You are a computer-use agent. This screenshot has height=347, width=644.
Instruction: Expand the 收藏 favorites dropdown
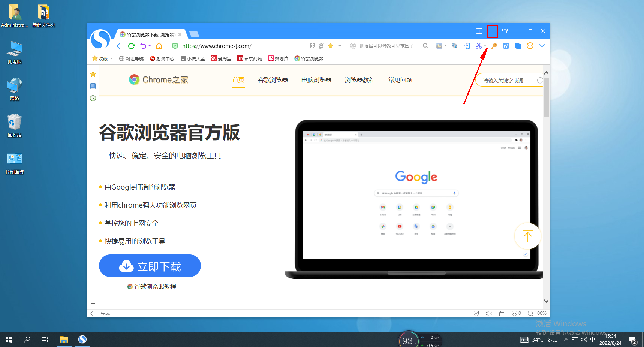(x=112, y=58)
